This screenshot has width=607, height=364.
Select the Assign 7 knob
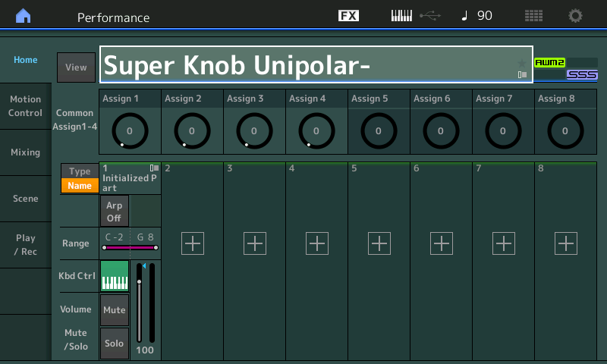coord(503,130)
